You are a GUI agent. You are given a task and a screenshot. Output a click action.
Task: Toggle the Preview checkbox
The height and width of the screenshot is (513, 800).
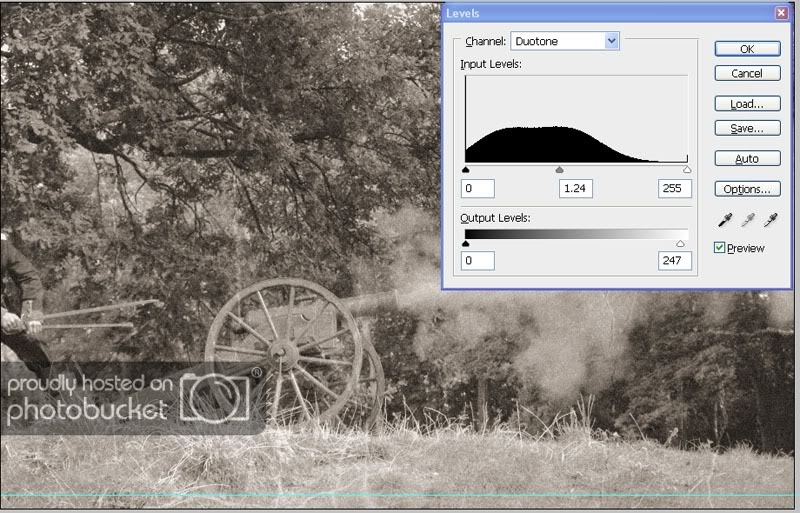[720, 247]
